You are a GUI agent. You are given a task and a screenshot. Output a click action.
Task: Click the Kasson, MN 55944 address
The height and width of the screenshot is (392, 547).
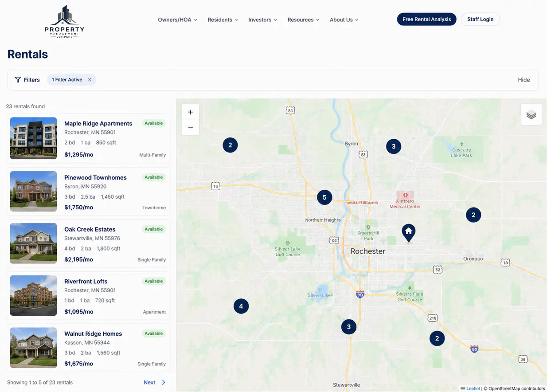click(x=87, y=343)
